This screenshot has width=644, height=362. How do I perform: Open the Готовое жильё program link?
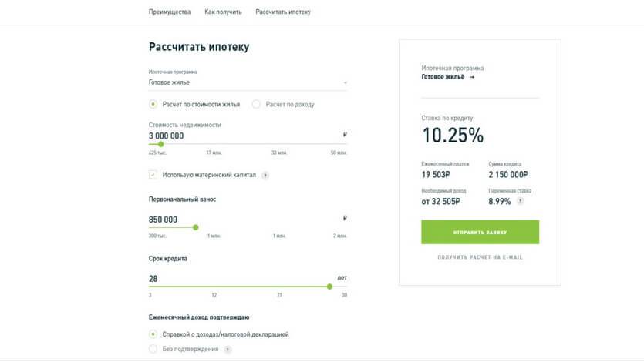click(443, 77)
